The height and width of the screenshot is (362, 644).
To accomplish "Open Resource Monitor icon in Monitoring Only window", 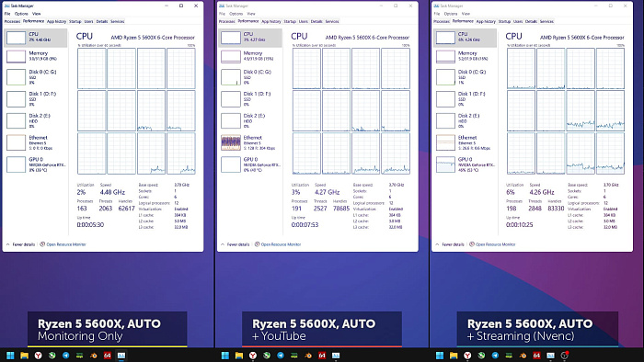I will 42,244.
